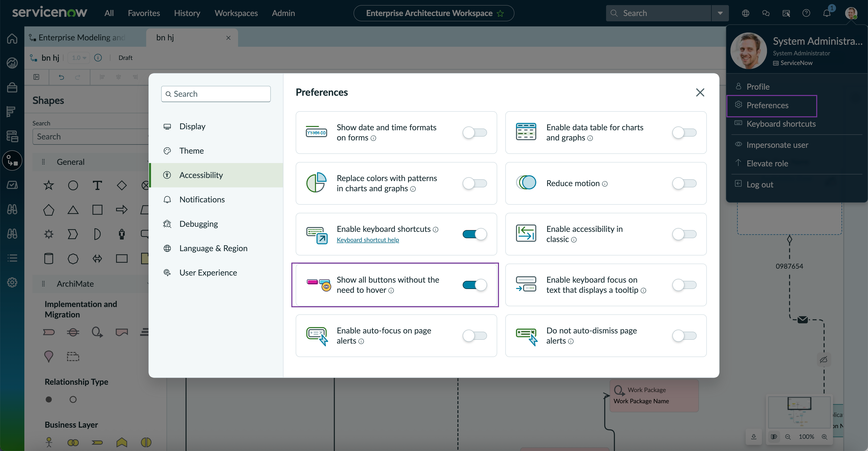This screenshot has width=868, height=451.
Task: Click the global Search input field
Action: [659, 13]
